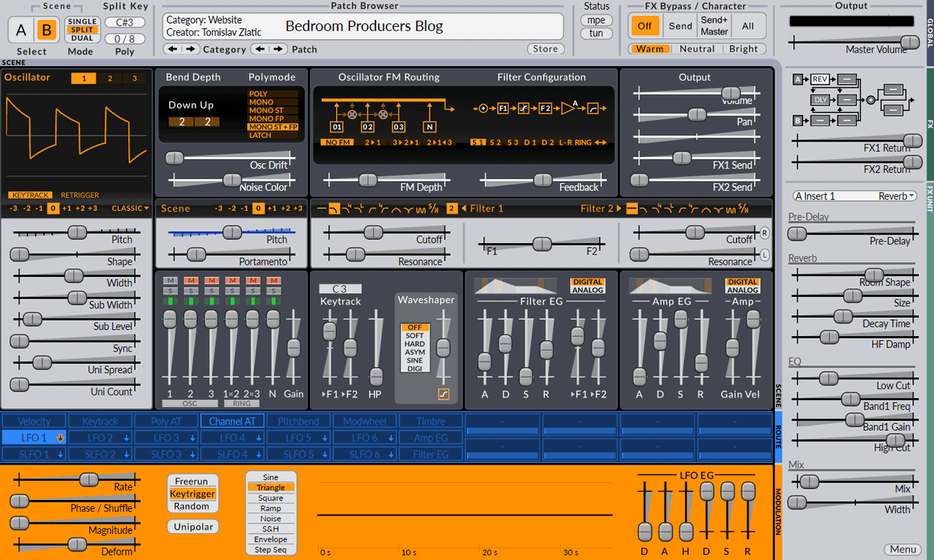Open the Classic oscillator type dropdown
The image size is (934, 560).
[x=129, y=208]
